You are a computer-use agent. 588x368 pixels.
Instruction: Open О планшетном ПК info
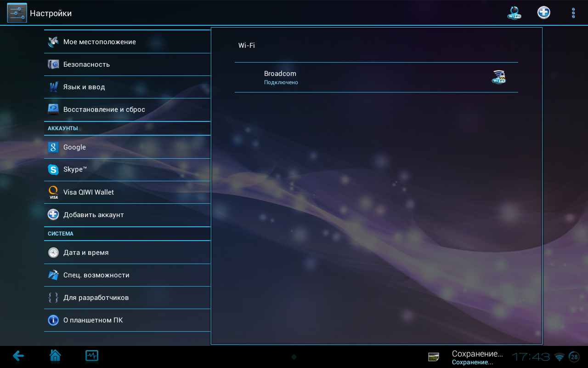127,320
